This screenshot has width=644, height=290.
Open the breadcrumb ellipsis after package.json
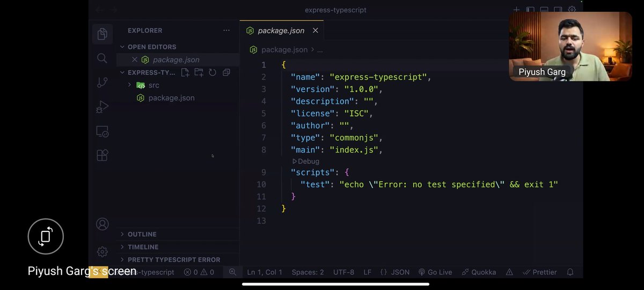320,50
